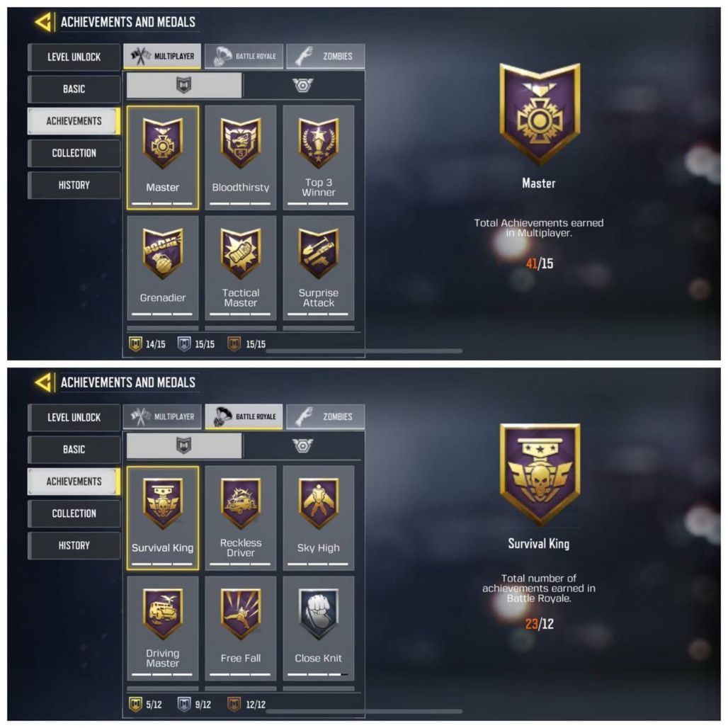Select the Surprise Attack badge

point(319,268)
